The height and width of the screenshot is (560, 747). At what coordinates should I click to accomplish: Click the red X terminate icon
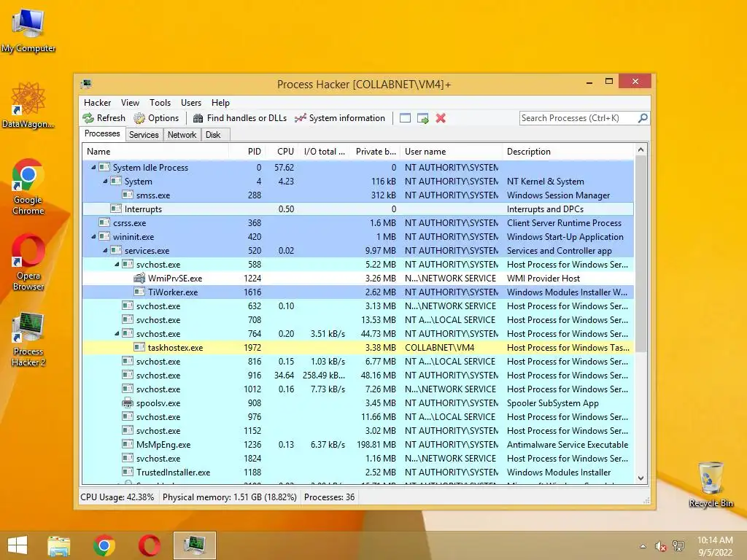coord(441,118)
